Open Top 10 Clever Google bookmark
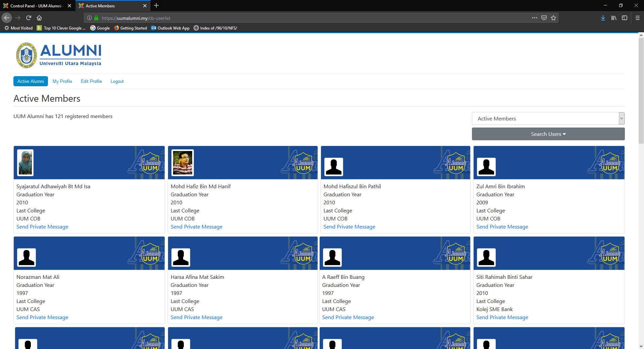Image resolution: width=644 pixels, height=349 pixels. pyautogui.click(x=61, y=28)
